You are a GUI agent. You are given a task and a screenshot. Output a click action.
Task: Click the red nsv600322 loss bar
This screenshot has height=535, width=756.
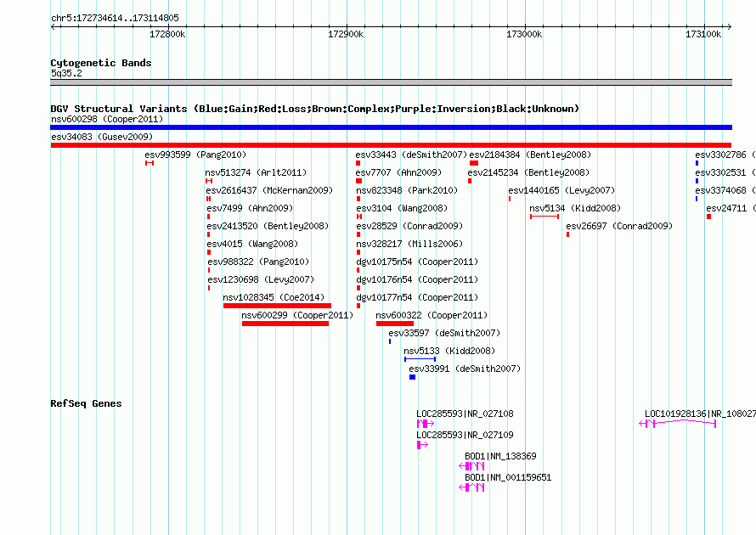[x=395, y=324]
